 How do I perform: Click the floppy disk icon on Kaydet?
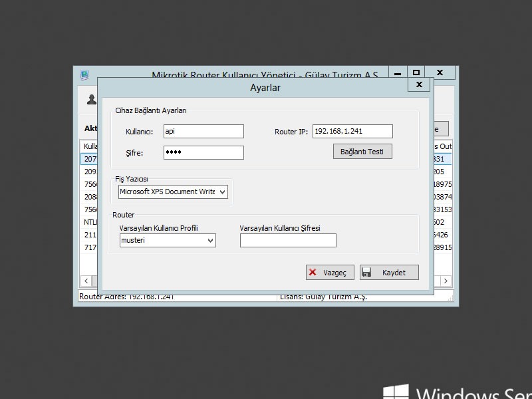(x=366, y=273)
